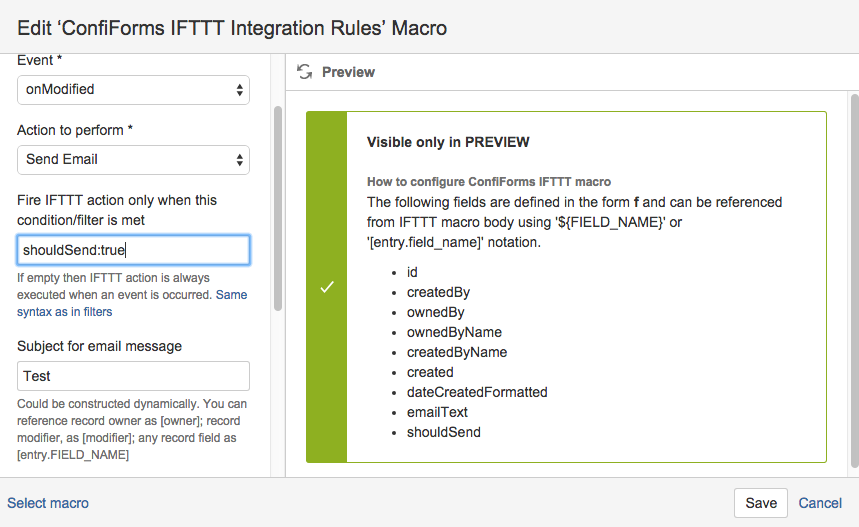Click the Preview refresh icon
The height and width of the screenshot is (527, 859).
pos(305,72)
